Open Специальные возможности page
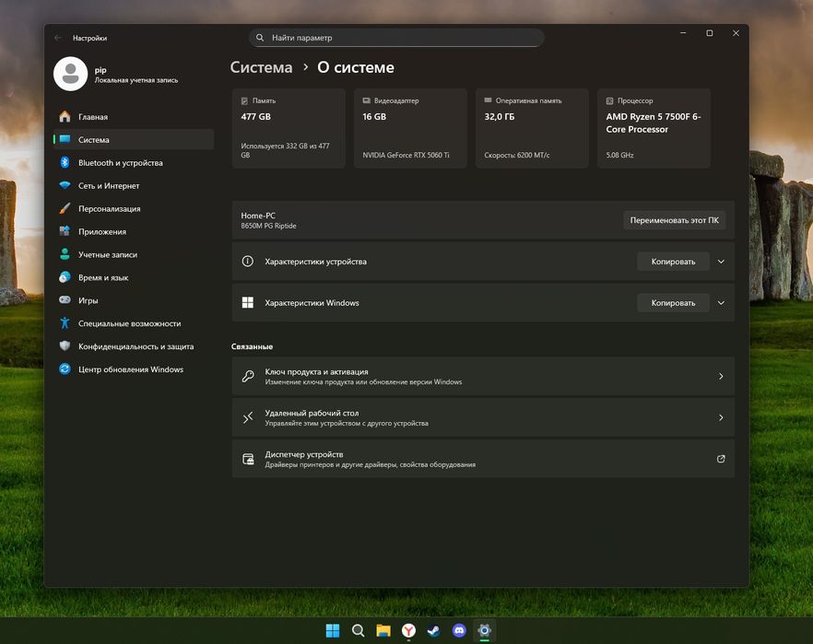 [129, 323]
